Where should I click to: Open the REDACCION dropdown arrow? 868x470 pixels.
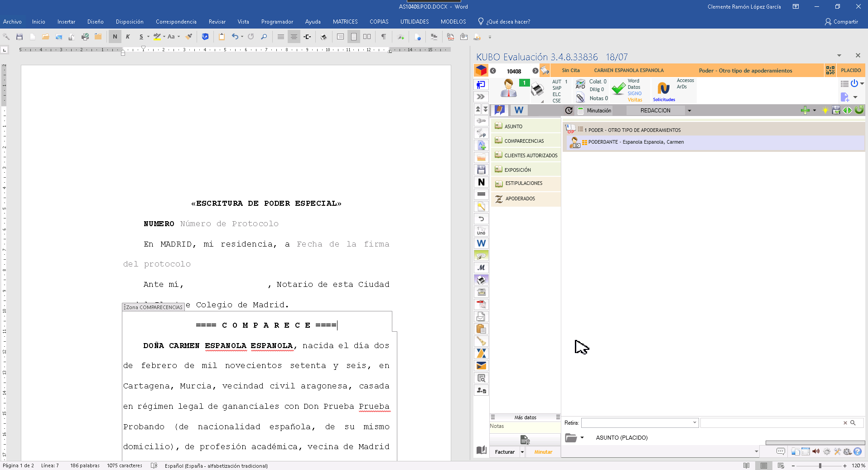[690, 111]
